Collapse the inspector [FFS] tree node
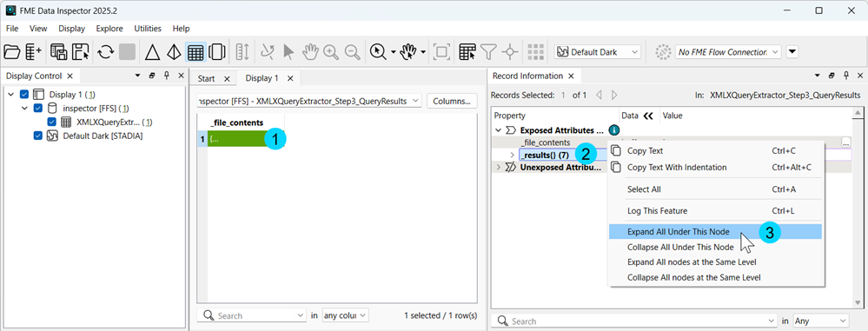The image size is (868, 331). point(24,108)
